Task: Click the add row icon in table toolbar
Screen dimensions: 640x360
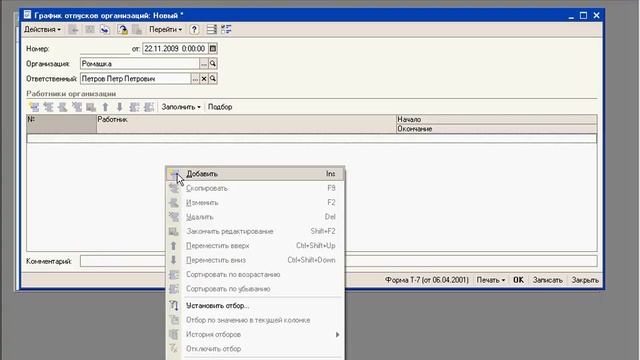Action: point(34,107)
